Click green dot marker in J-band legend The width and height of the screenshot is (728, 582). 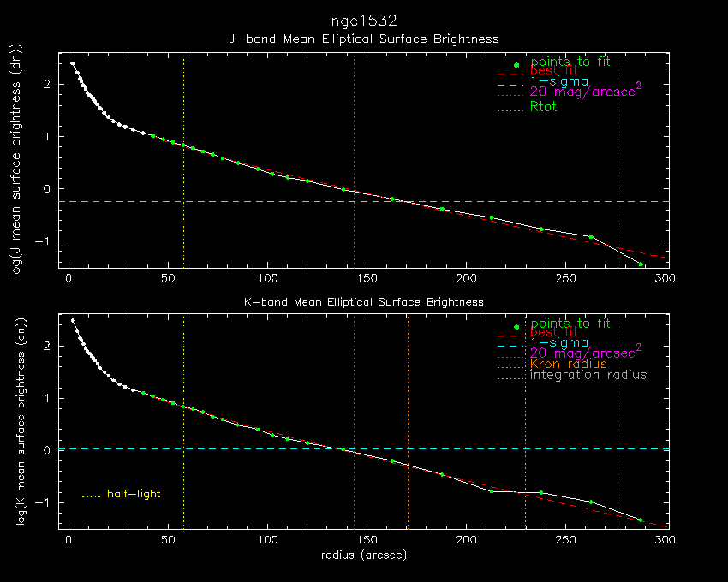(516, 65)
